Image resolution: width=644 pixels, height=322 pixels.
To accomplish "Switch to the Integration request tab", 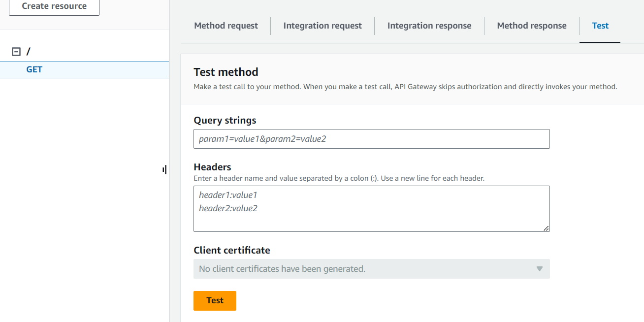I will [322, 26].
